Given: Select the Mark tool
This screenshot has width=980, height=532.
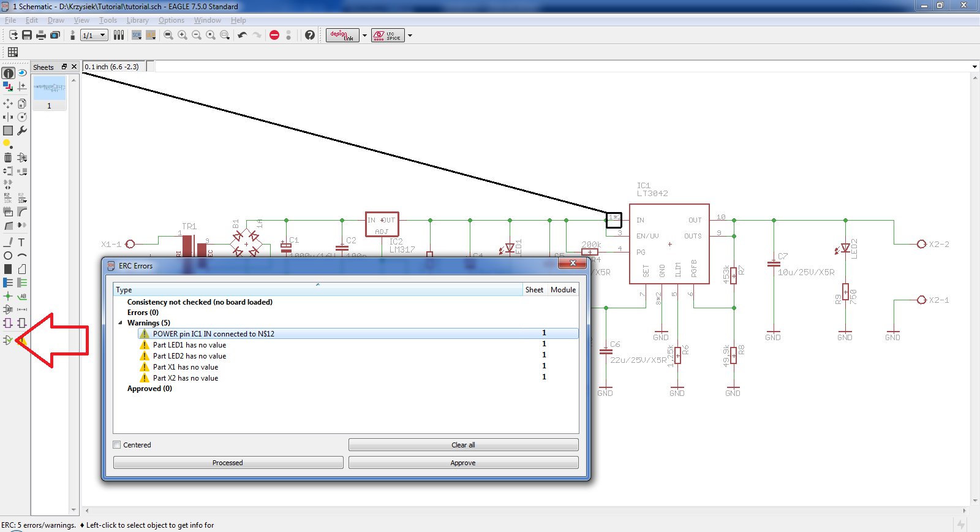Looking at the screenshot, I should (x=22, y=86).
